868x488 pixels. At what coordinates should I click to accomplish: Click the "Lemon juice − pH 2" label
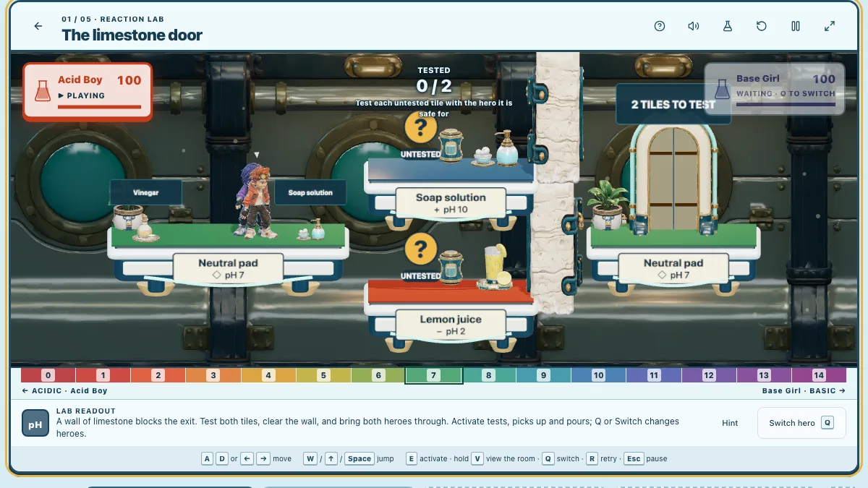451,325
